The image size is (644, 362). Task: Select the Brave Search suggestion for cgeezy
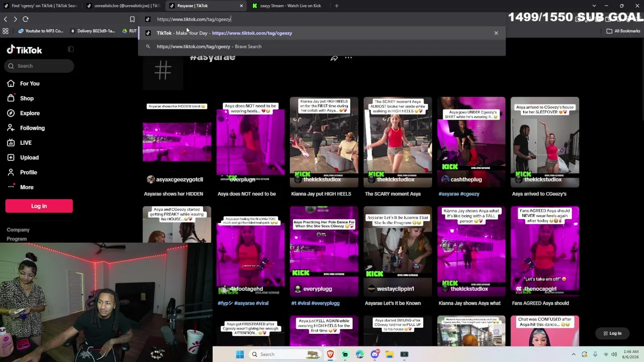[x=322, y=46]
